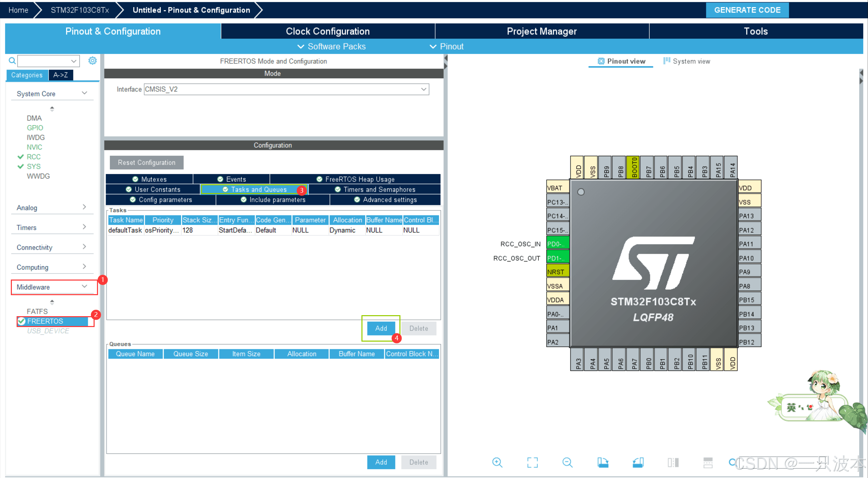Open the sidebar search combo box dropdown
This screenshot has width=868, height=478.
coord(74,61)
